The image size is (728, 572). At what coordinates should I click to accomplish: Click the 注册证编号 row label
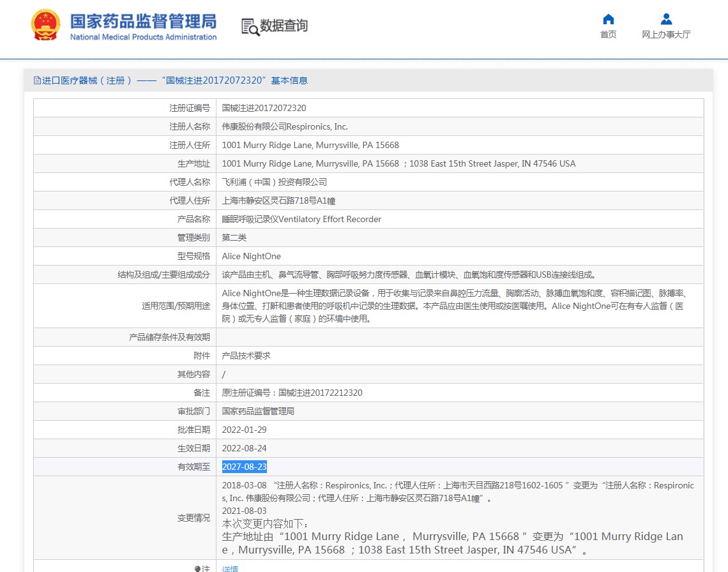190,108
